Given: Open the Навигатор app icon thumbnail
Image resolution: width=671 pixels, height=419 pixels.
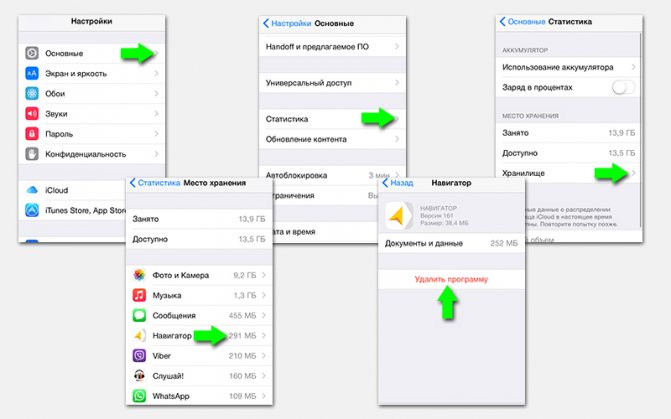Looking at the screenshot, I should [x=398, y=216].
